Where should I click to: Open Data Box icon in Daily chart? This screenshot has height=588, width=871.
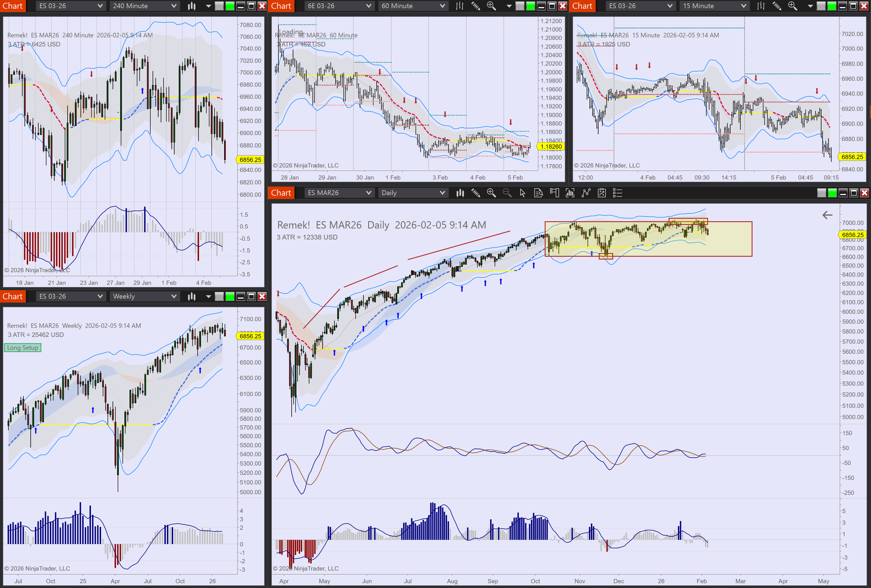[538, 193]
